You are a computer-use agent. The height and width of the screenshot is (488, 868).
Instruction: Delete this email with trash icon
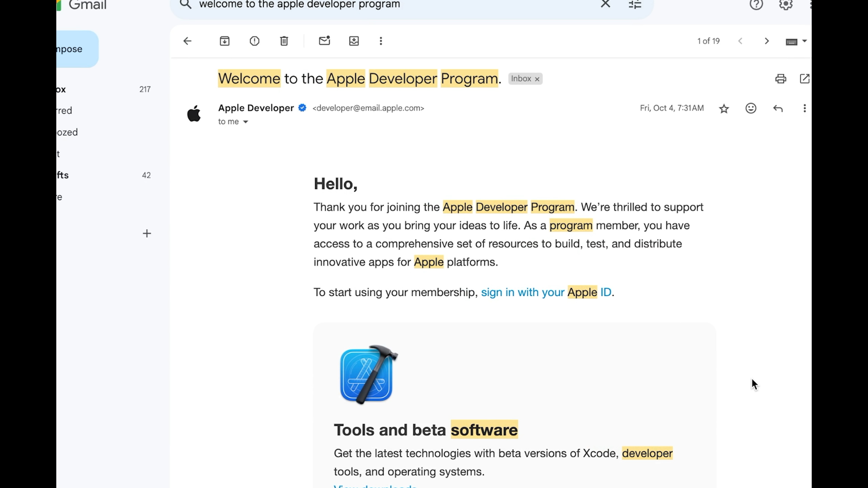[284, 41]
